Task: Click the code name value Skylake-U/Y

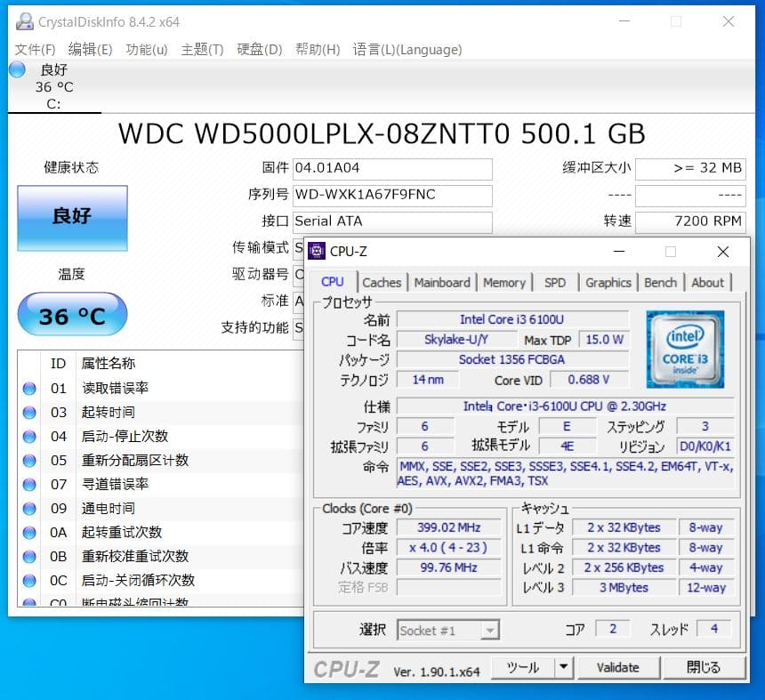Action: tap(456, 340)
